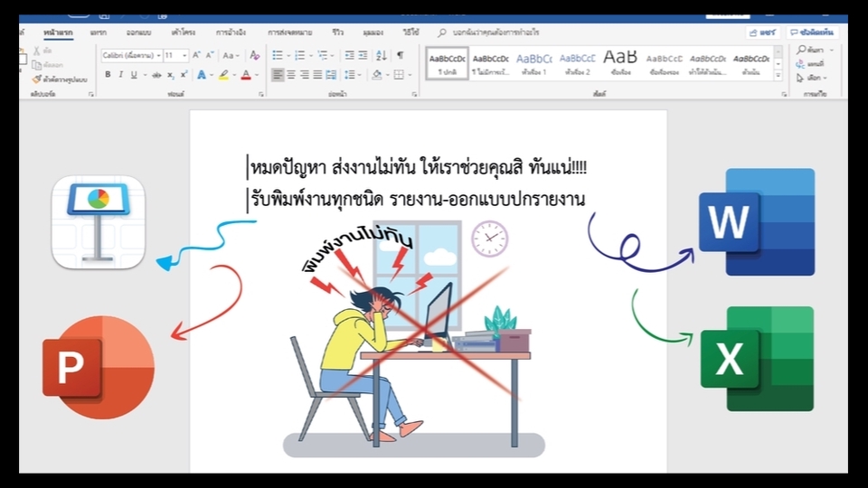The height and width of the screenshot is (488, 868).
Task: Apply superscript formatting
Action: tap(184, 75)
